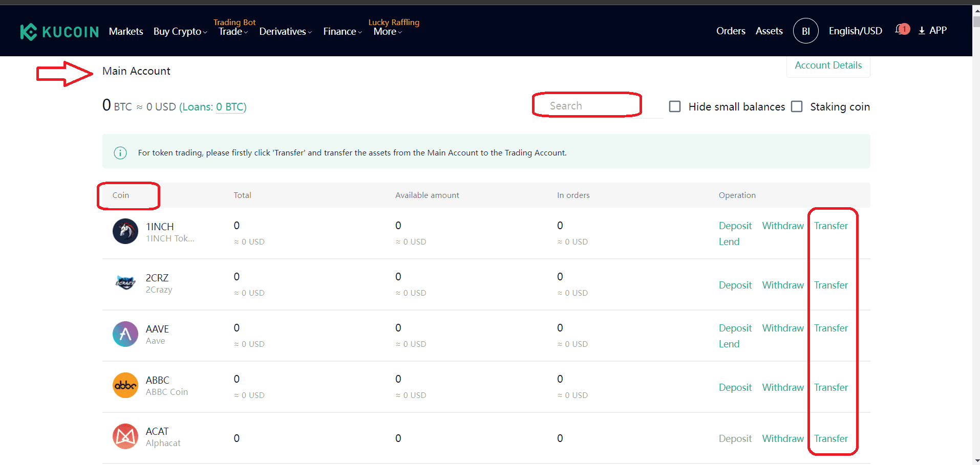Click the Trading Bot label
This screenshot has height=465, width=980.
tap(235, 22)
